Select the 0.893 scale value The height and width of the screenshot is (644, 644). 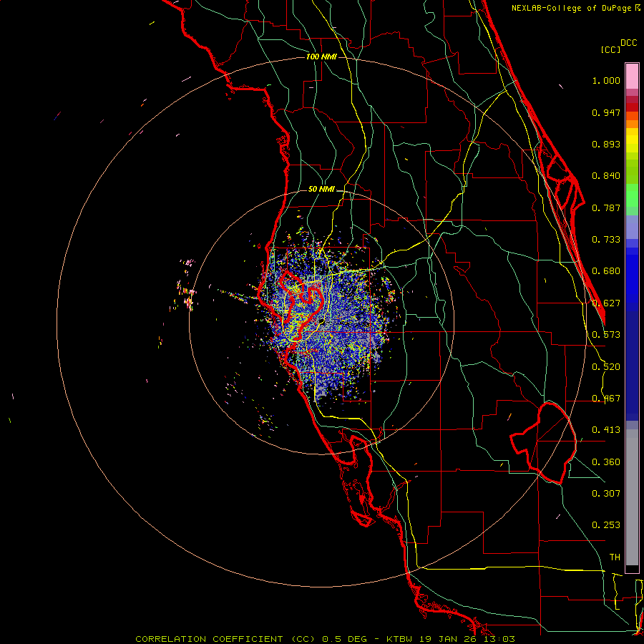[x=606, y=144]
